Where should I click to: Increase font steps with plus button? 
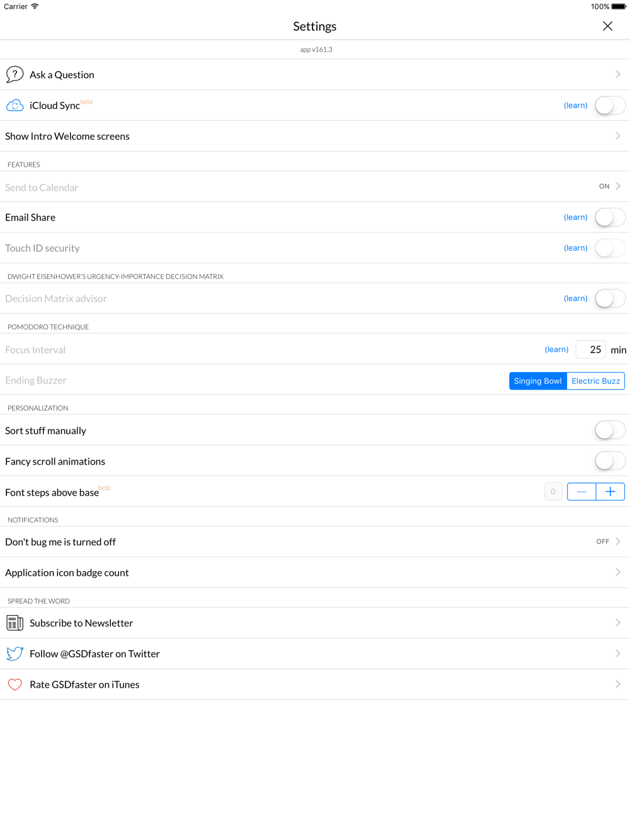tap(610, 492)
